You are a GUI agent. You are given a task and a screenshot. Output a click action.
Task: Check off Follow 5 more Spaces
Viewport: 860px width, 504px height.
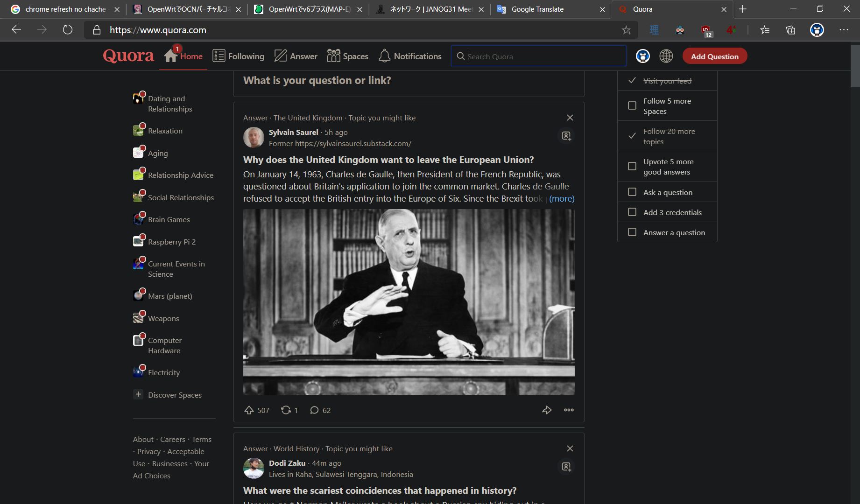point(632,105)
